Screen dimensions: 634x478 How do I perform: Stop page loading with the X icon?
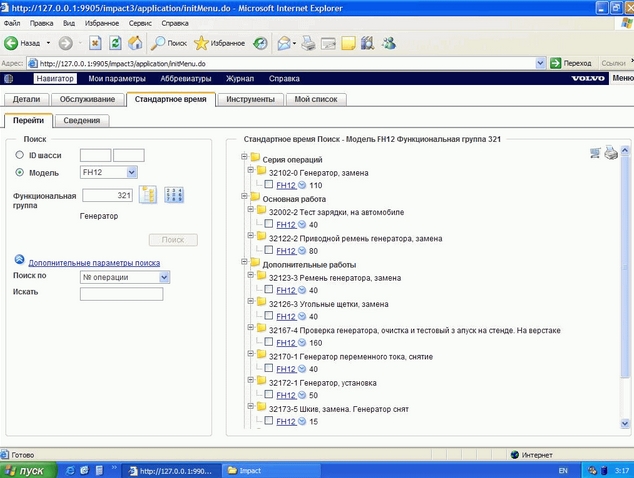click(x=95, y=43)
